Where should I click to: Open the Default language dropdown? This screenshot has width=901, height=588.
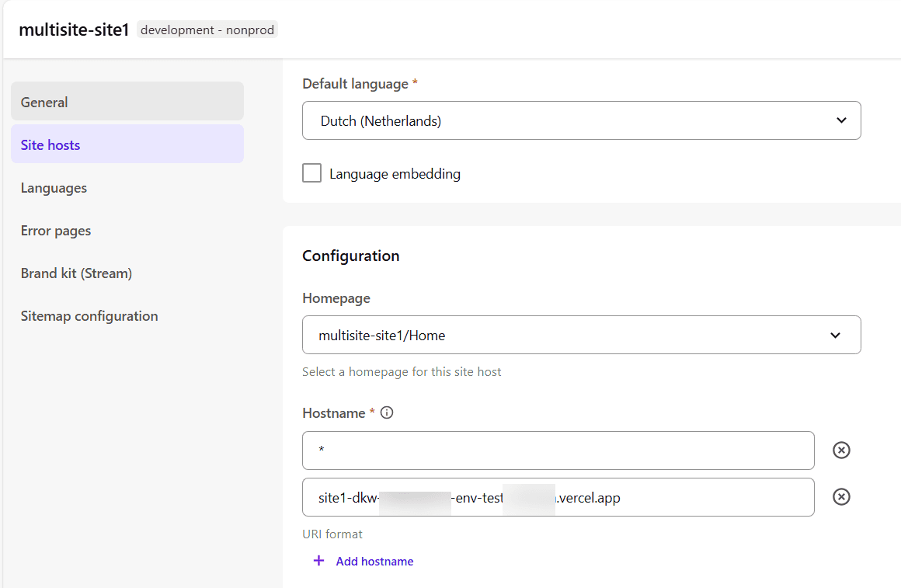[x=582, y=120]
